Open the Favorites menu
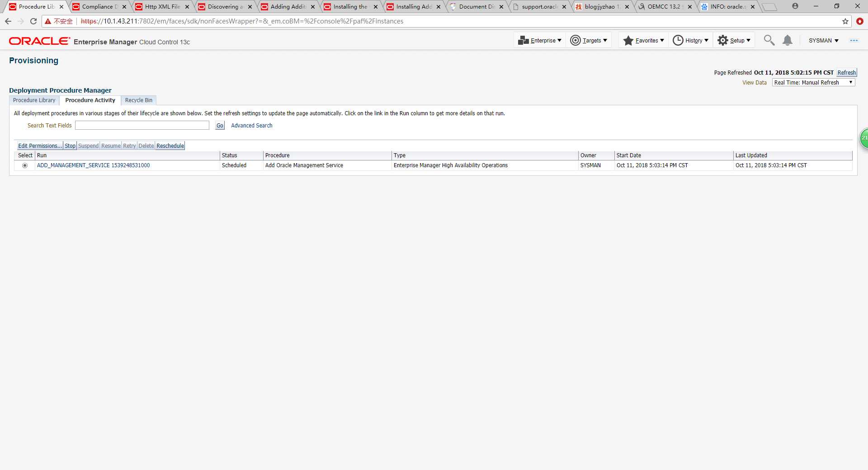Screen dimensions: 868x470 [643, 40]
